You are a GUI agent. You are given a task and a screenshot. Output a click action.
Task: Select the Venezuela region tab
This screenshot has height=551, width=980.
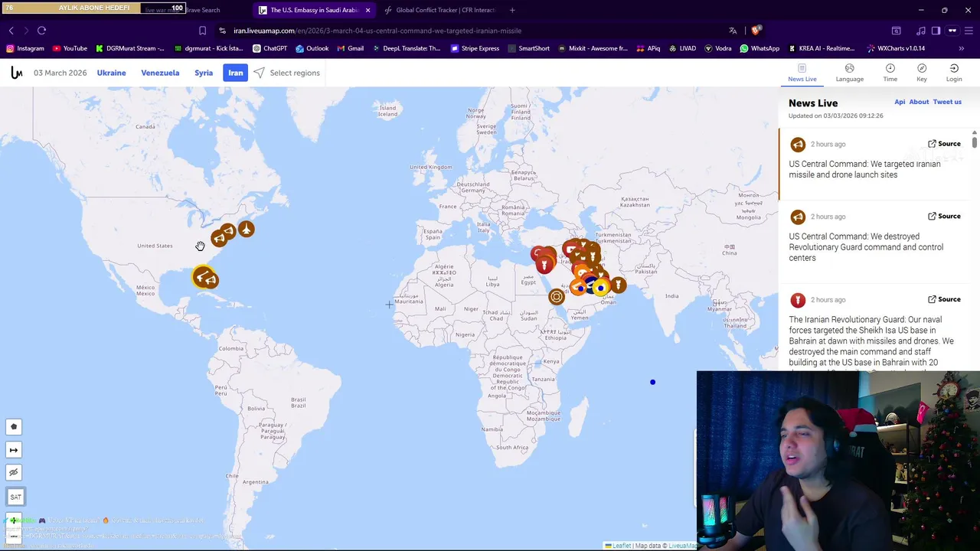click(160, 73)
